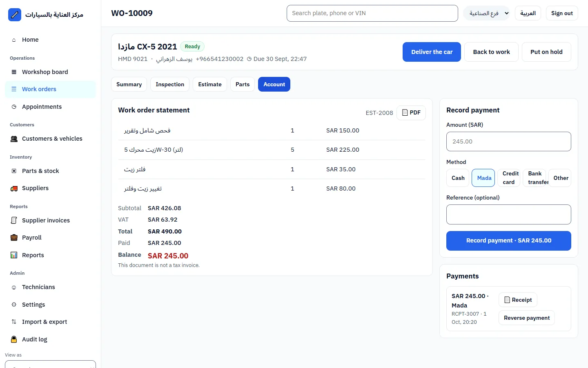Click Deliver the car button

[432, 52]
